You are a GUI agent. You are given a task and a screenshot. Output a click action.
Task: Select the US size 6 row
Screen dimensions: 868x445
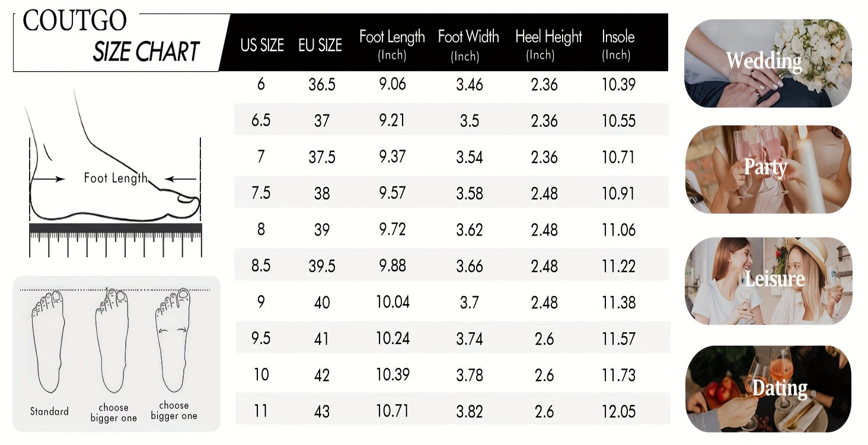click(x=451, y=85)
